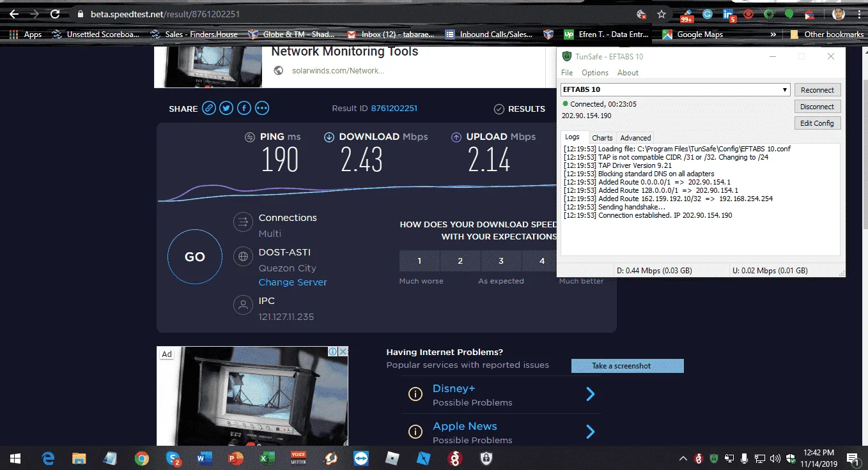Screen dimensions: 868x470
Task: Open the RESULTS link
Action: pyautogui.click(x=520, y=109)
